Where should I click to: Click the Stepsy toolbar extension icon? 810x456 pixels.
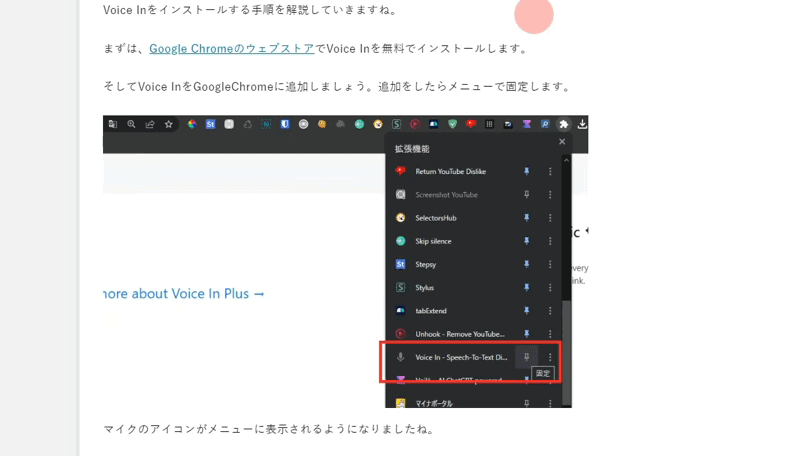click(210, 124)
